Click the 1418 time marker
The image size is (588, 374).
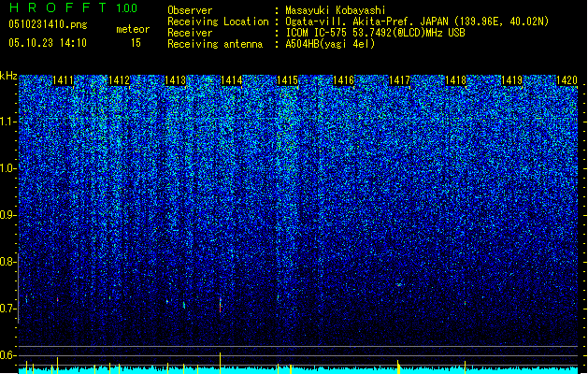click(455, 80)
